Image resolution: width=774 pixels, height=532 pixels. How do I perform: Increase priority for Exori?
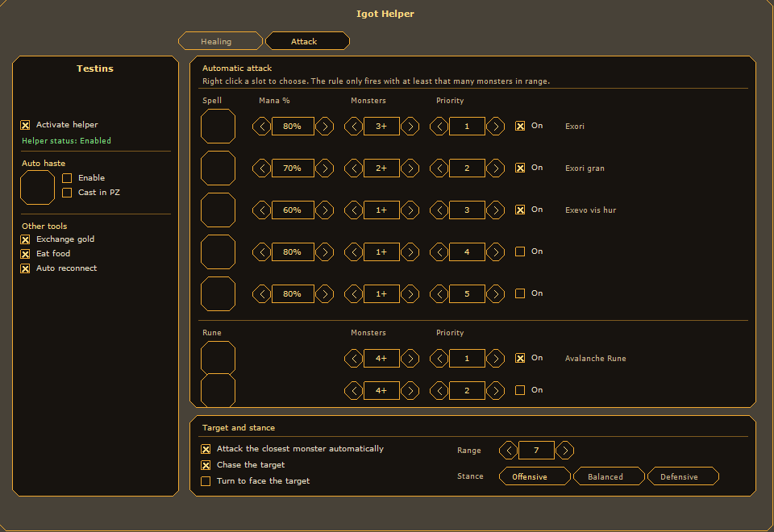pos(496,127)
